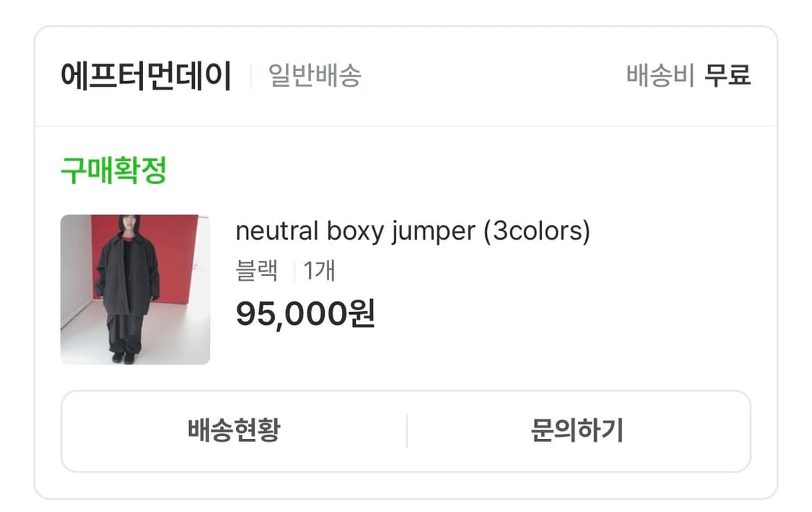Click the 에프터먼데이 seller name
Screen dimensions: 812x512
click(144, 74)
